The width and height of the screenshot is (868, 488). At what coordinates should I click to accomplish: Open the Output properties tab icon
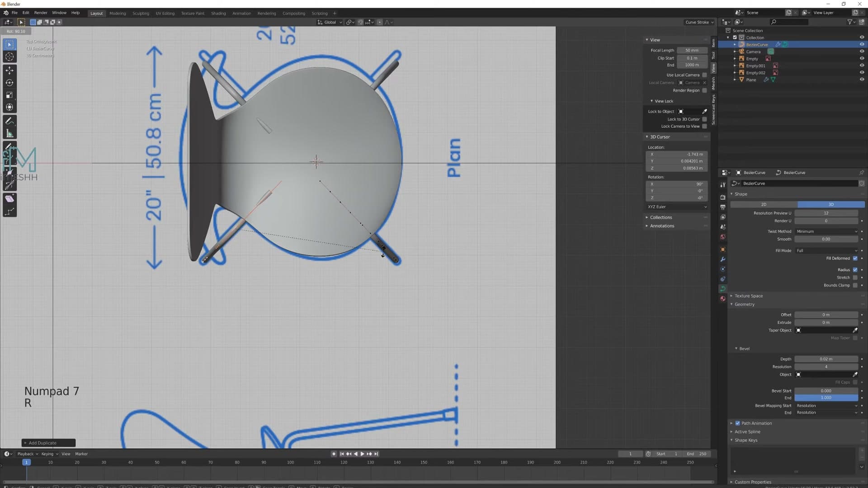[723, 207]
